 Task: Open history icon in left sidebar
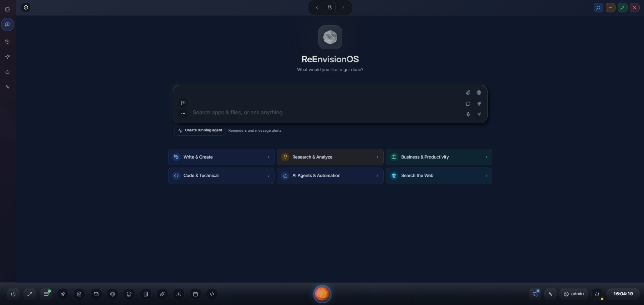point(7,42)
